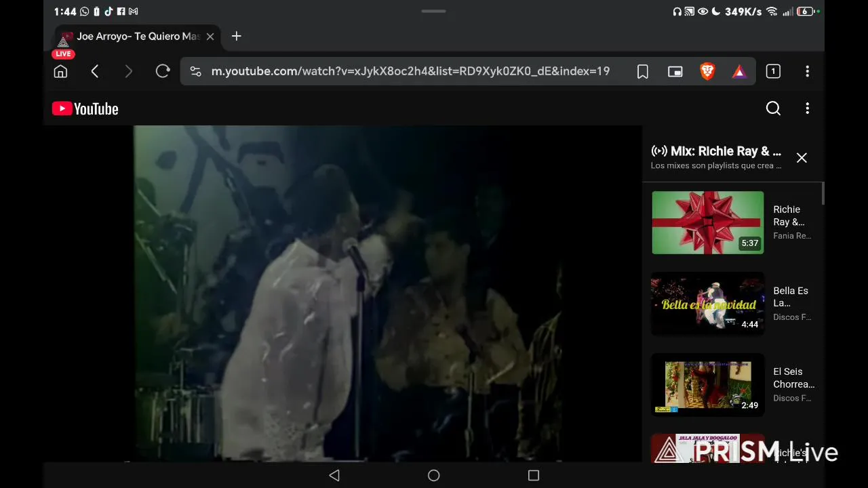Navigate back with the back arrow
The image size is (868, 488).
pos(95,71)
